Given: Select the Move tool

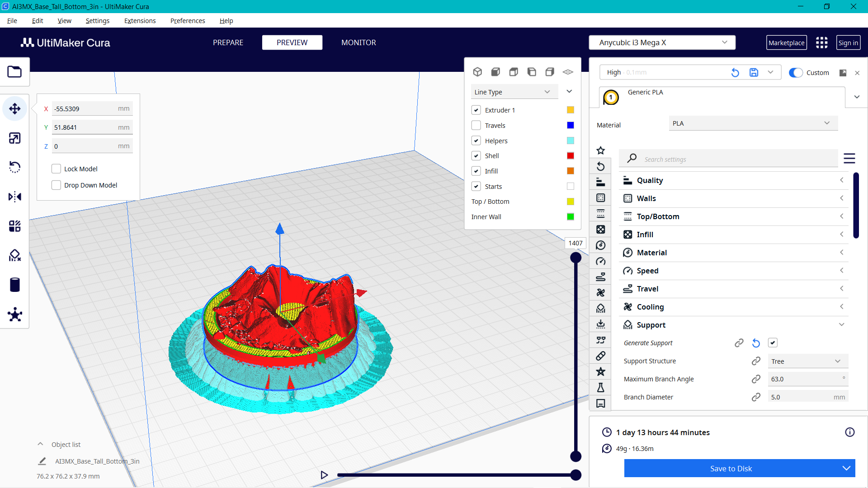Looking at the screenshot, I should [15, 108].
